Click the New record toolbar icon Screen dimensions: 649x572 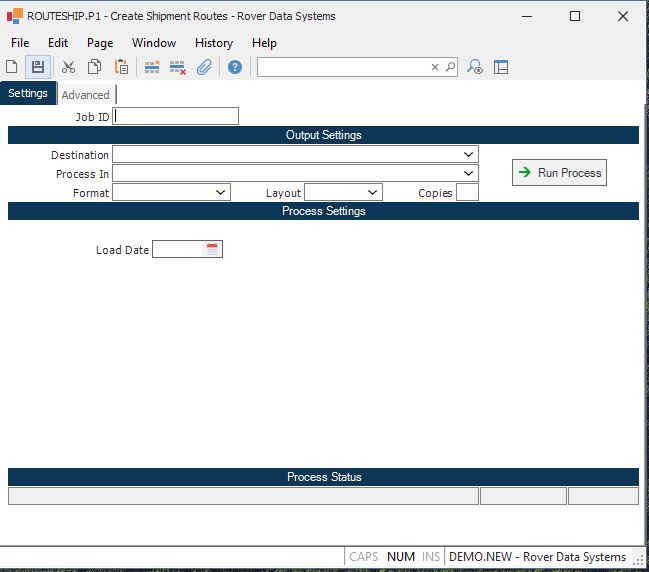[x=12, y=67]
